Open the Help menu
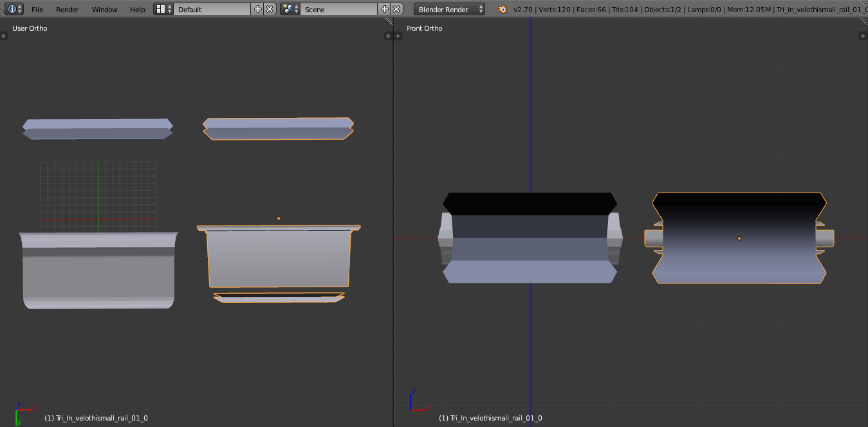868x427 pixels. [x=137, y=10]
